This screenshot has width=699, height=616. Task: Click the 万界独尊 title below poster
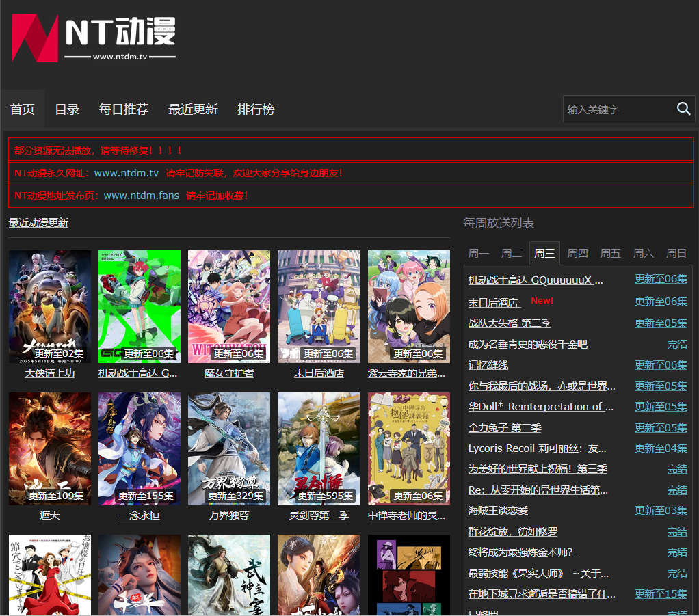click(x=228, y=515)
